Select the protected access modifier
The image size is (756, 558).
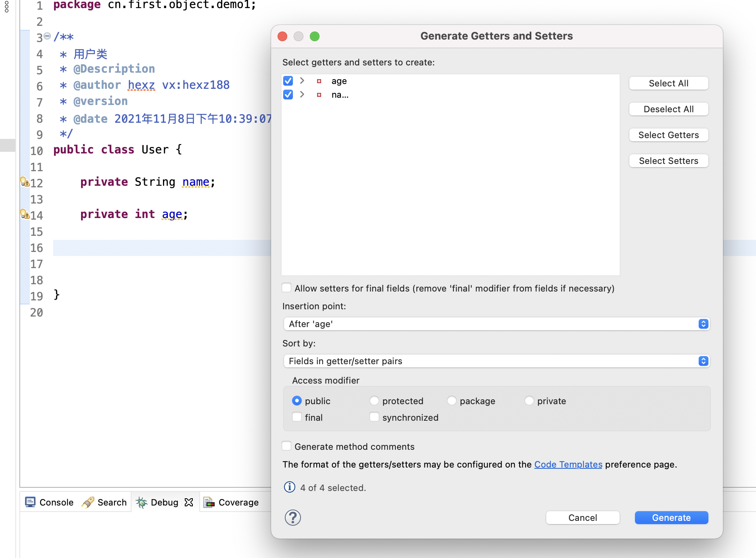point(374,401)
